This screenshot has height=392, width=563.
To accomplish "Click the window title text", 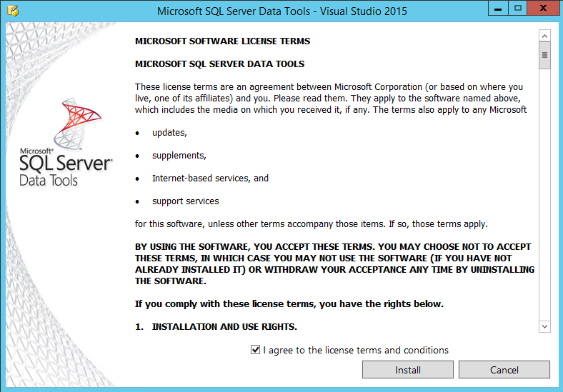I will click(282, 11).
